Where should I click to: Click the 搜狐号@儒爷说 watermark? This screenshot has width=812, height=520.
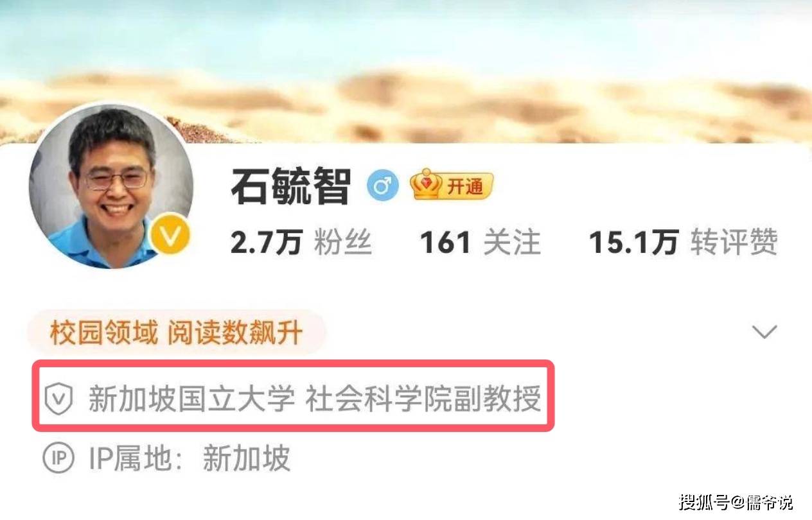pos(736,501)
